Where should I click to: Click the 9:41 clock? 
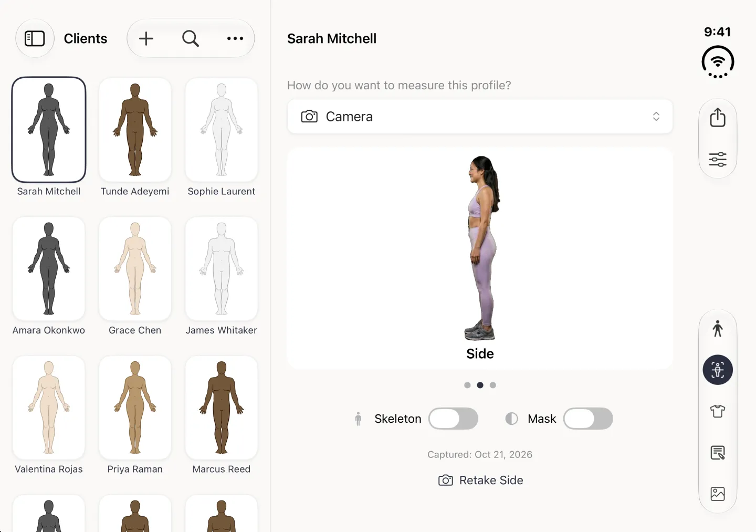coord(718,32)
